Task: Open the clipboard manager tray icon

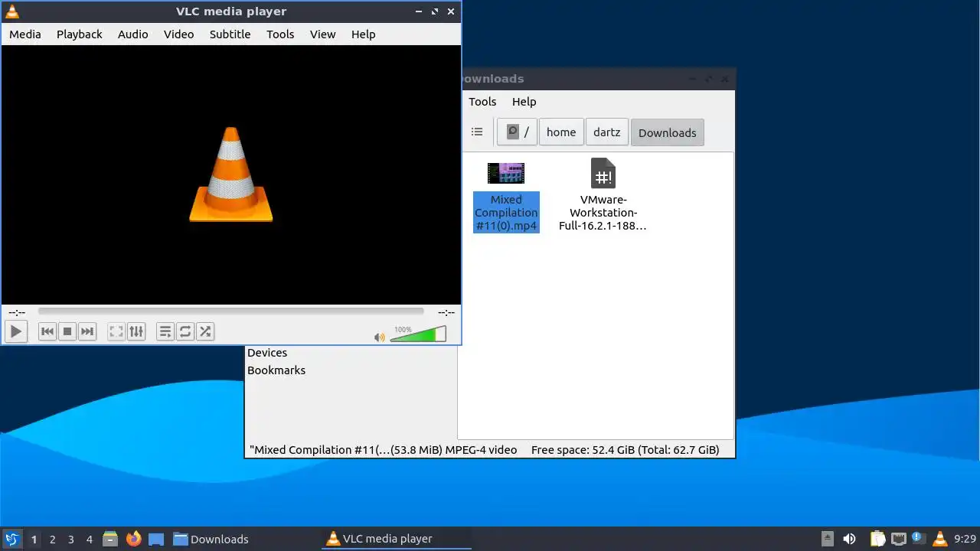Action: coord(877,539)
